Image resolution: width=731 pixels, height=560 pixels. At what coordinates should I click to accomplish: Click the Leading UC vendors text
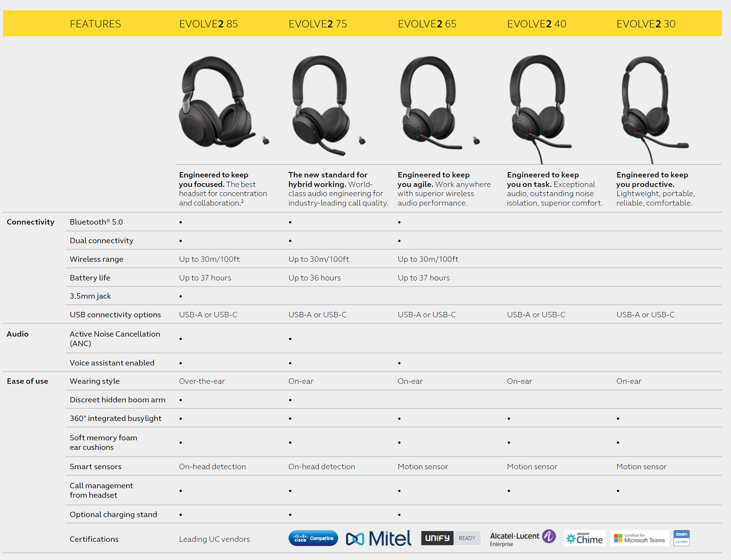click(214, 539)
